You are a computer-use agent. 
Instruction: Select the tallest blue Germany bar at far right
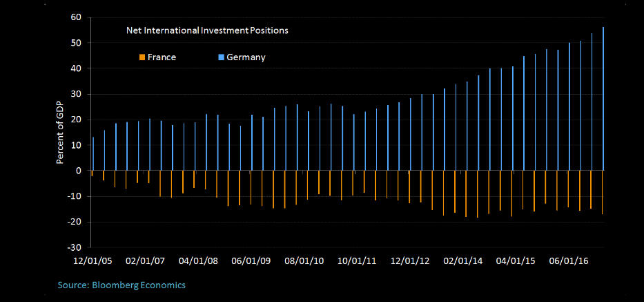coord(603,99)
